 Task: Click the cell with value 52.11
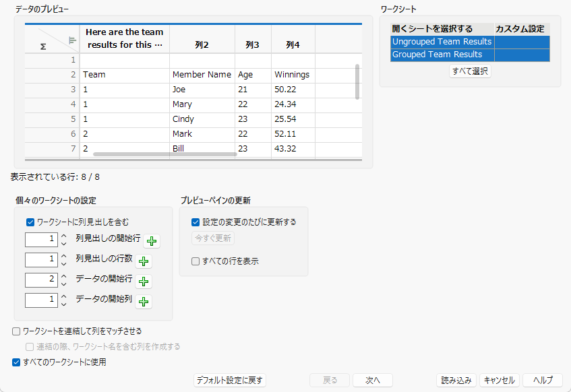pyautogui.click(x=293, y=134)
